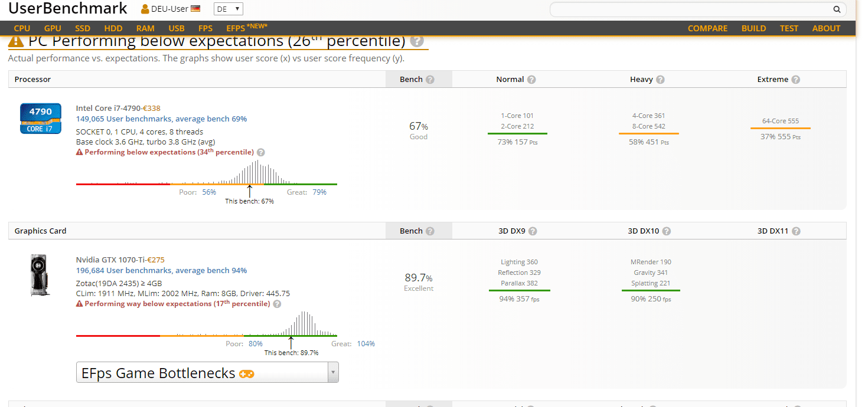This screenshot has width=868, height=407.
Task: Open the SSD menu
Action: [83, 28]
